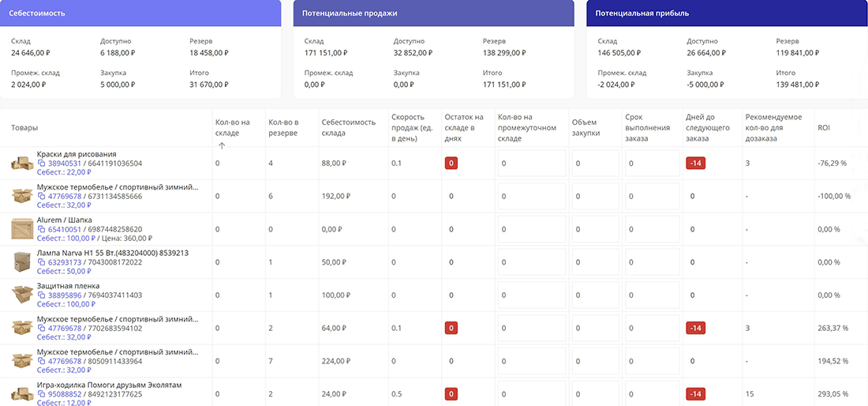Image resolution: width=868 pixels, height=406 pixels.
Task: Copy article 65410051 for Alurem / Шапка
Action: (42, 229)
